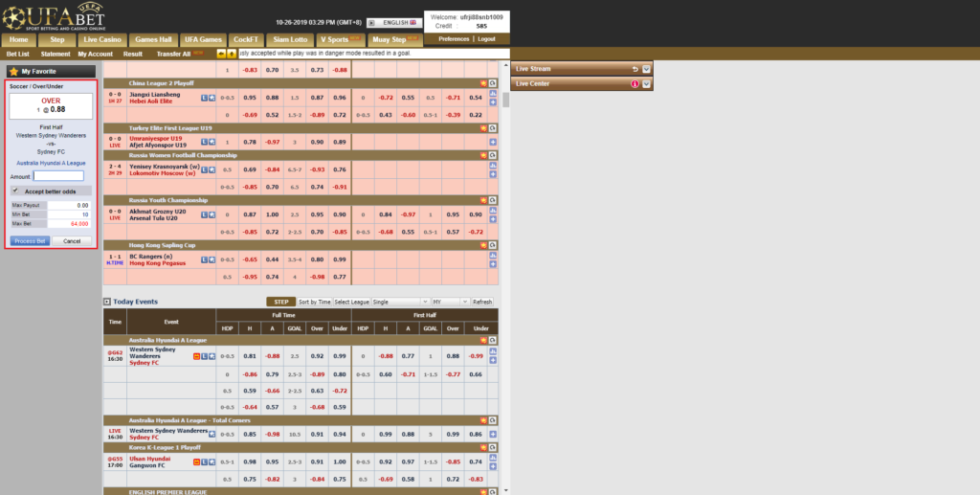
Task: Favorite the Umraniyespor U19 match star icon
Action: click(212, 142)
